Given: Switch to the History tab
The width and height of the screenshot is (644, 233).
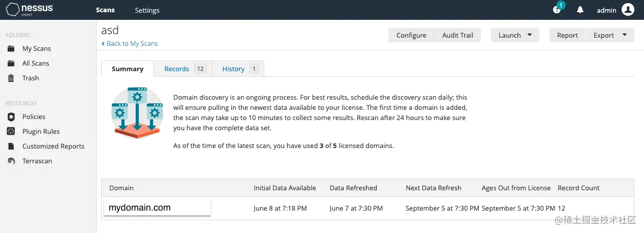Looking at the screenshot, I should [233, 69].
